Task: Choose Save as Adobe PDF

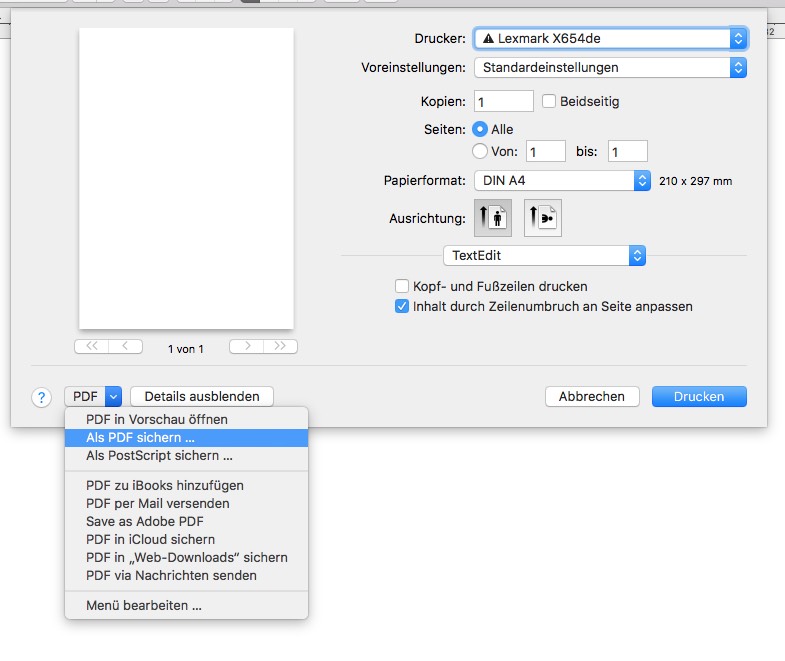Action: point(186,521)
